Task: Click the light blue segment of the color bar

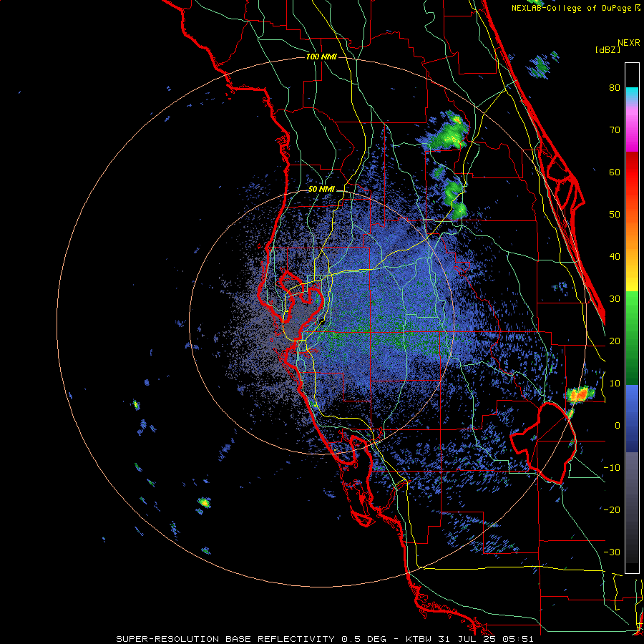Action: pos(632,399)
